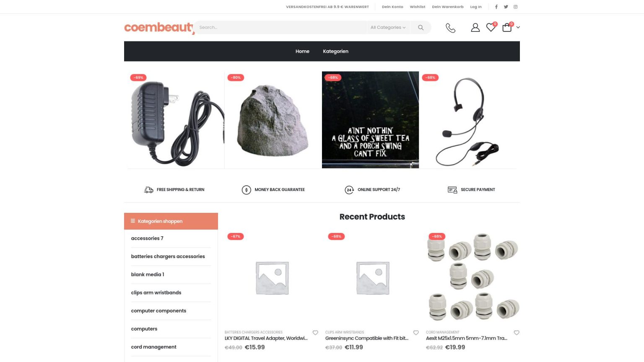Image resolution: width=644 pixels, height=362 pixels.
Task: Visit the Facebook social icon
Action: [496, 7]
